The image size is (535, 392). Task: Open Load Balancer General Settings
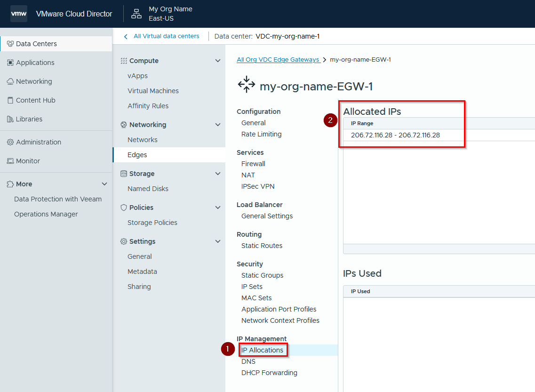[267, 216]
